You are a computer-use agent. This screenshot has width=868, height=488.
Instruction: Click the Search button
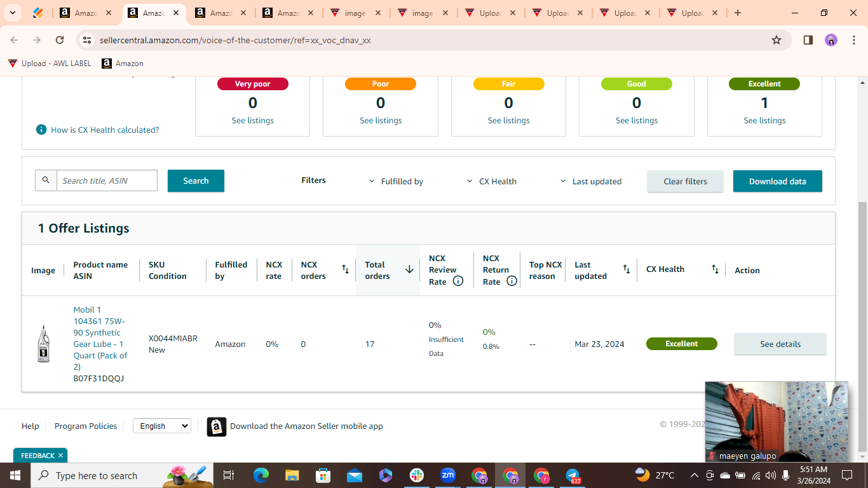(x=196, y=180)
